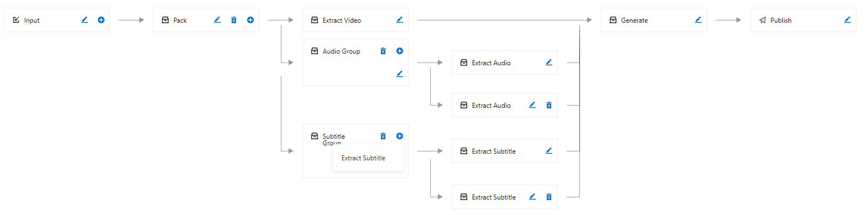The width and height of the screenshot is (868, 215).
Task: Edit the Audio Group node
Action: point(400,74)
